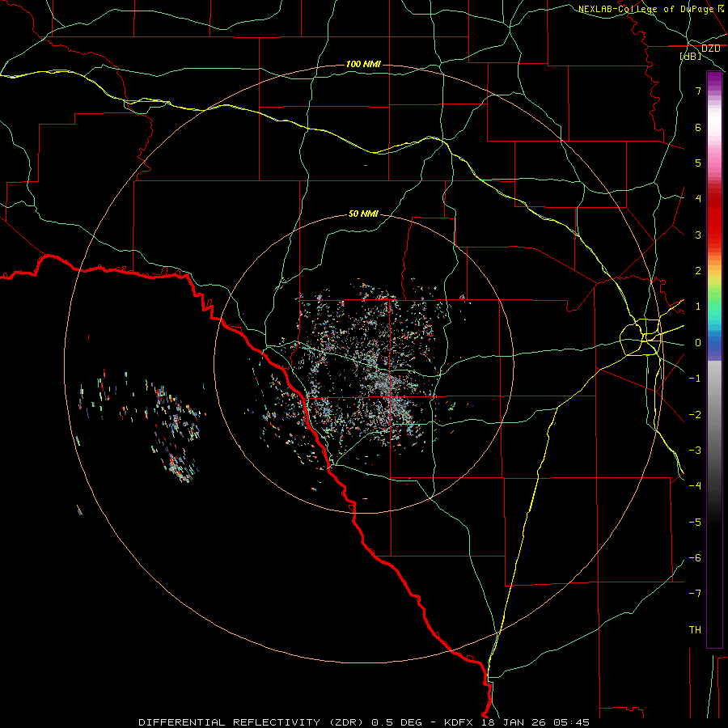
Task: Click the 50 NMI range ring label
Action: [363, 214]
